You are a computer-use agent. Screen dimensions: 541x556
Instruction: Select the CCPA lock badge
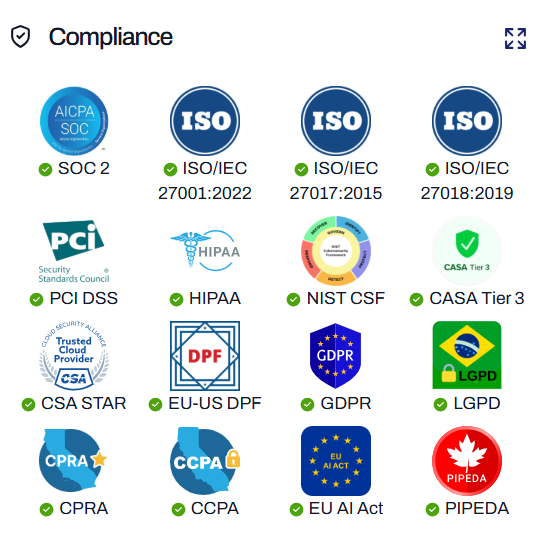tap(205, 461)
